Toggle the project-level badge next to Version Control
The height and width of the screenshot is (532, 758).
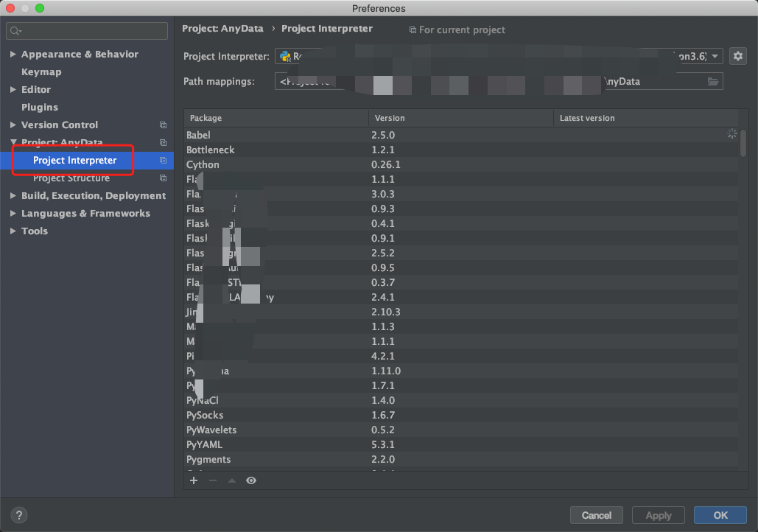click(163, 125)
